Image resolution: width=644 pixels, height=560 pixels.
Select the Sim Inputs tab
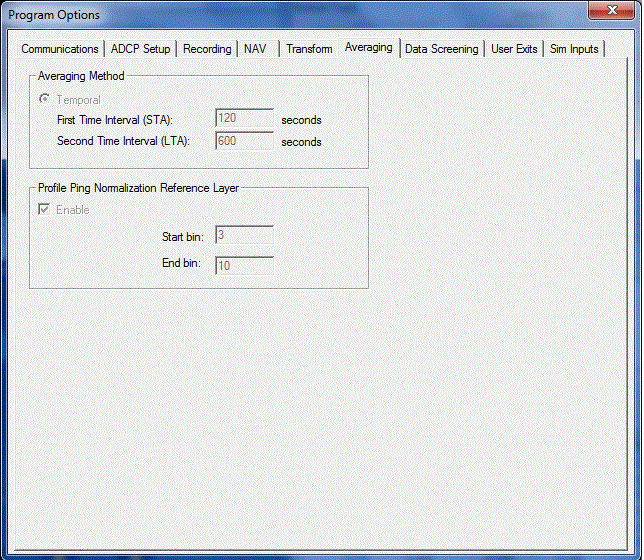[x=575, y=49]
